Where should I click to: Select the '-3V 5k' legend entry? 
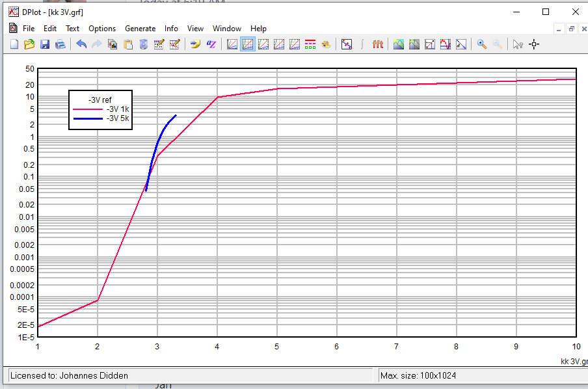118,118
